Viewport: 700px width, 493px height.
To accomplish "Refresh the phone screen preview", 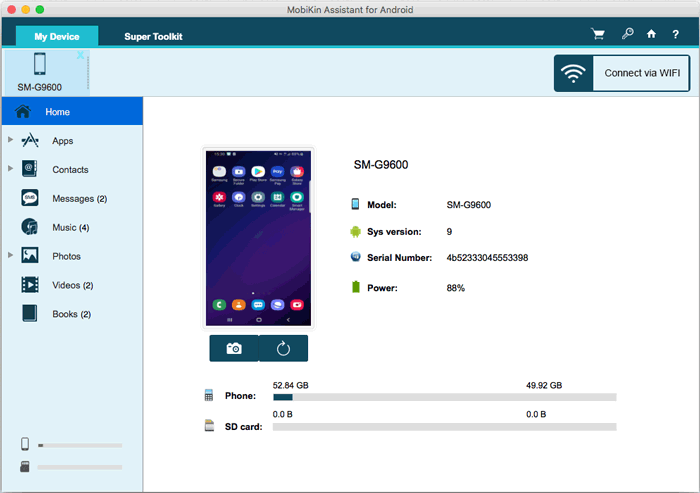I will (283, 348).
